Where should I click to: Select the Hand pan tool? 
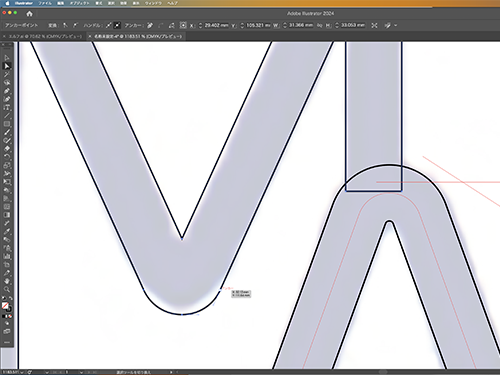pos(7,281)
